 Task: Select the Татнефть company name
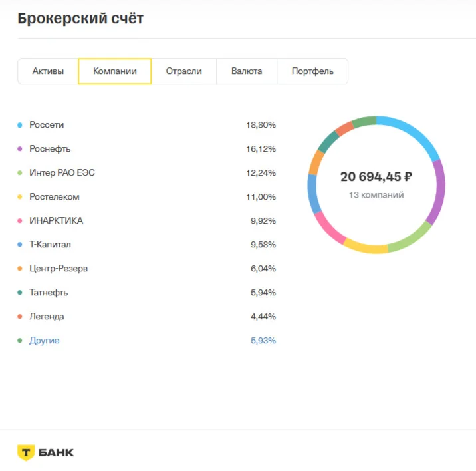[49, 293]
